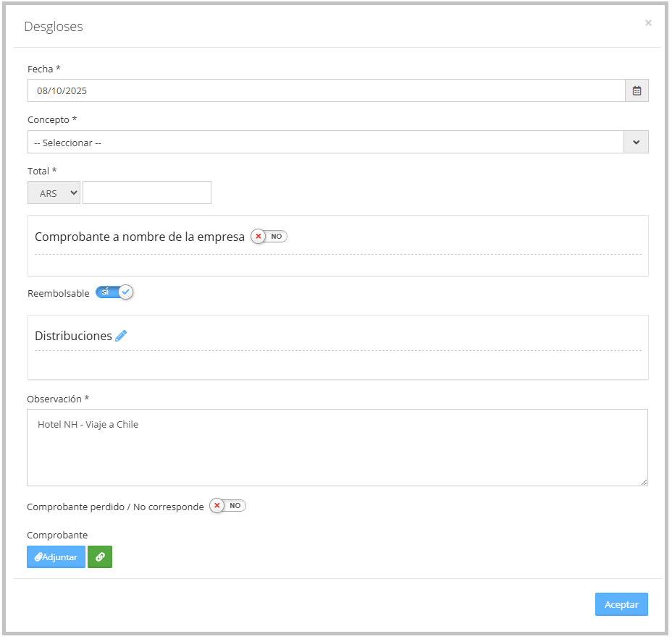
Task: Close the Desgloses dialog with the X
Action: click(x=648, y=23)
